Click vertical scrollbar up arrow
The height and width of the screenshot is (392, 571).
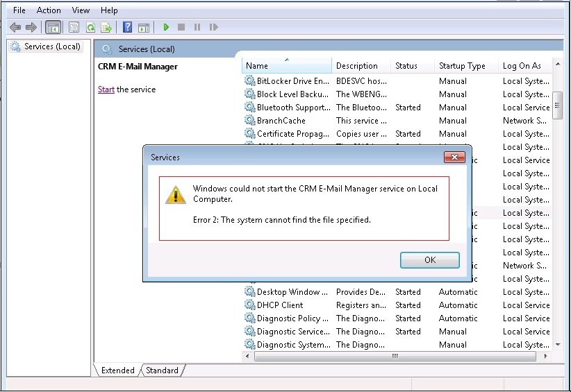click(558, 64)
